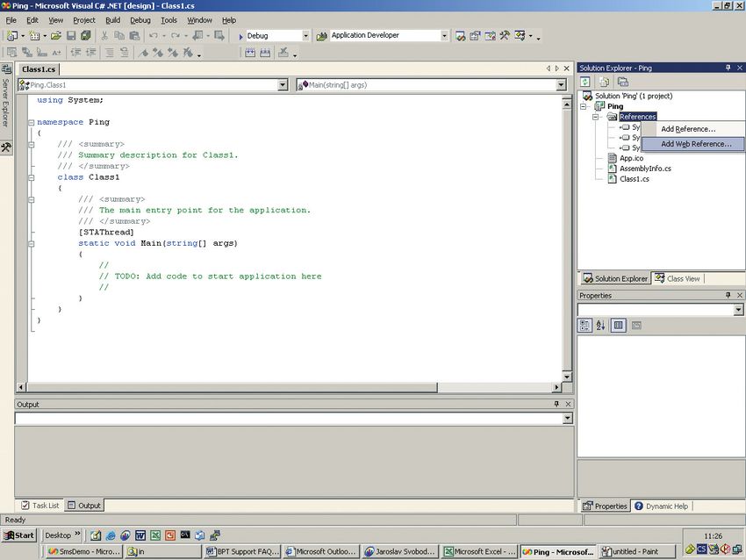This screenshot has width=746, height=560.
Task: Collapse the namespace Ping code block
Action: click(32, 122)
